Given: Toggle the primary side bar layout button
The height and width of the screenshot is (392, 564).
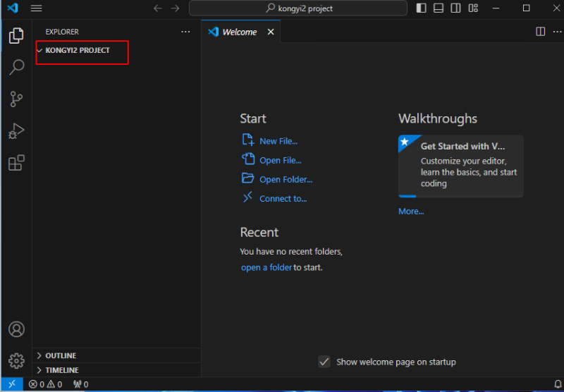Looking at the screenshot, I should coord(421,8).
